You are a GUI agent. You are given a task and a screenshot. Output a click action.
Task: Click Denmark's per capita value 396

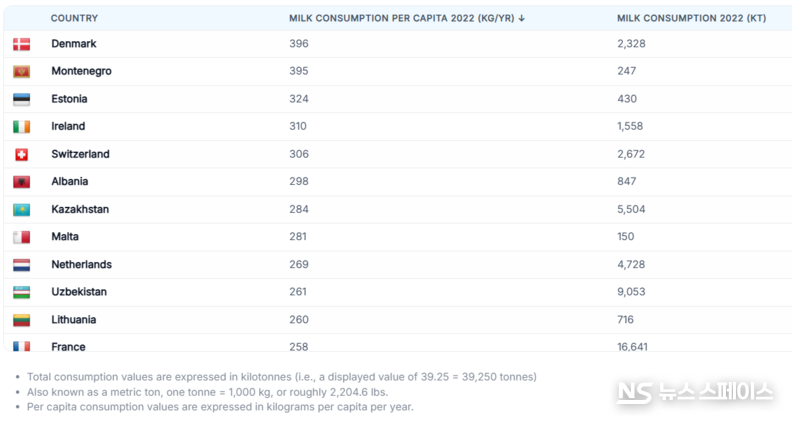(x=299, y=44)
